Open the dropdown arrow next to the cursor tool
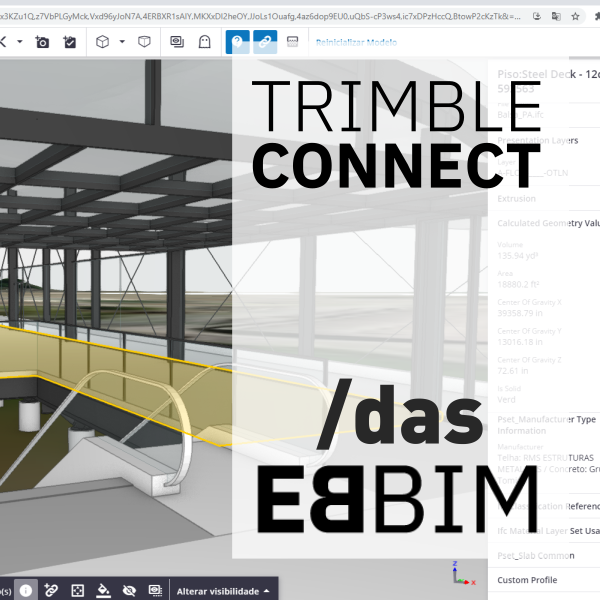The height and width of the screenshot is (600, 600). (20, 41)
